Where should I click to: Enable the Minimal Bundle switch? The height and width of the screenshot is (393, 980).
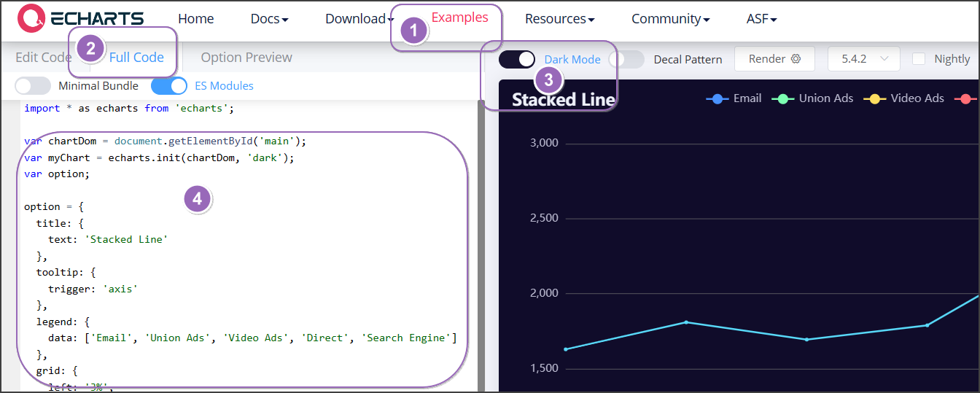33,86
